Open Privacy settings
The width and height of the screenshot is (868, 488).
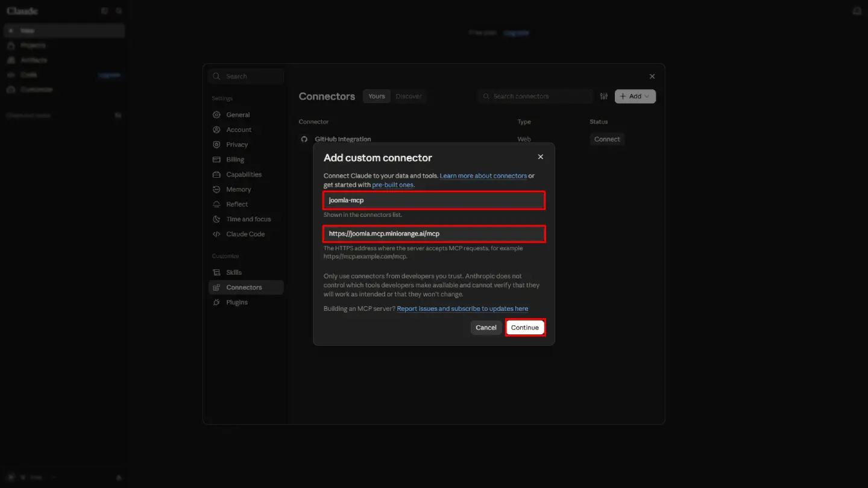[246, 145]
